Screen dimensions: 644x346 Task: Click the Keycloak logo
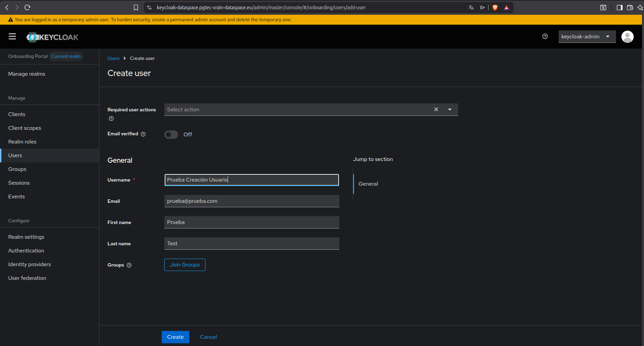[x=52, y=37]
